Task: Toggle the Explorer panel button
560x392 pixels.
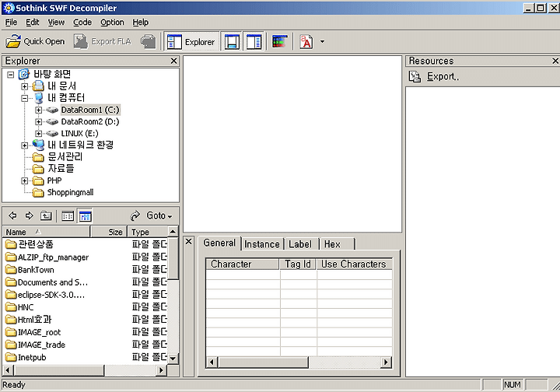Action: click(191, 42)
